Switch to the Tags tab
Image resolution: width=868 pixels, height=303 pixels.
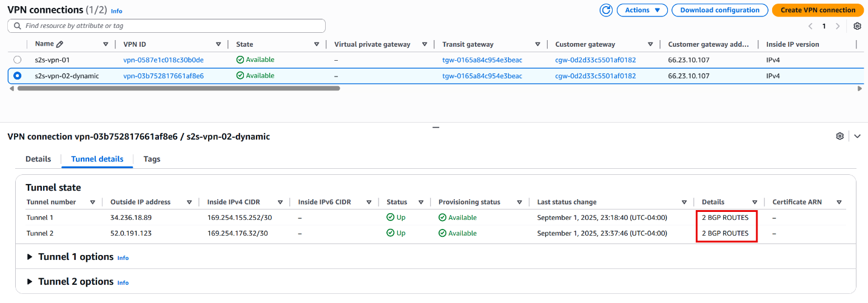click(x=152, y=159)
